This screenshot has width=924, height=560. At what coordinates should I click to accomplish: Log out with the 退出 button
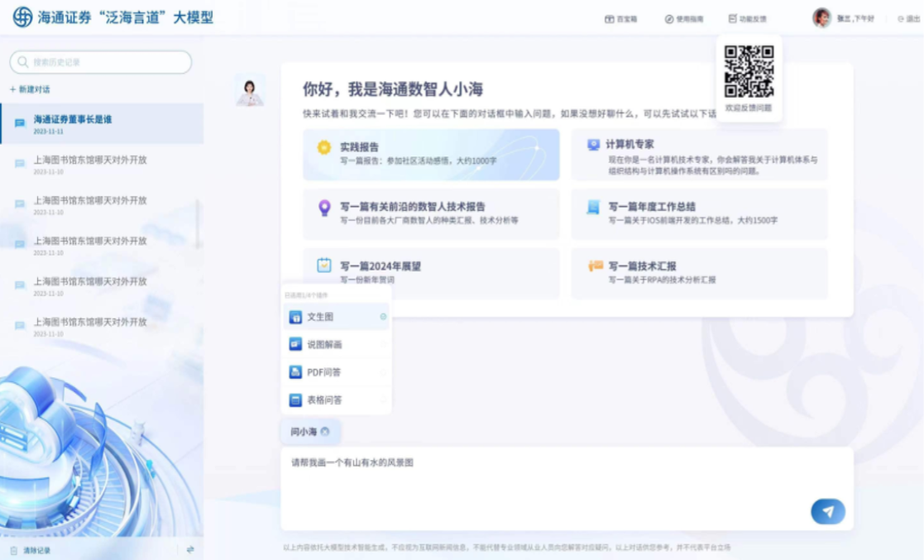coord(908,19)
